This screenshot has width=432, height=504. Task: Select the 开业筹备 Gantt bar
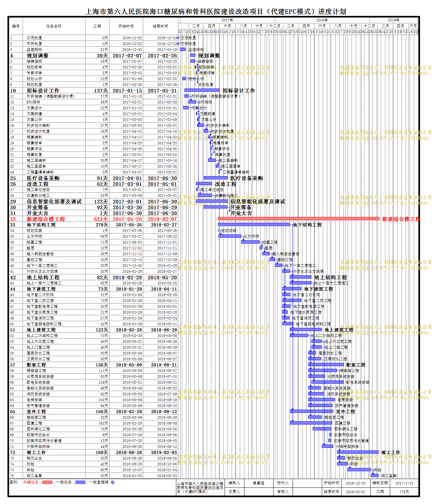[215, 207]
